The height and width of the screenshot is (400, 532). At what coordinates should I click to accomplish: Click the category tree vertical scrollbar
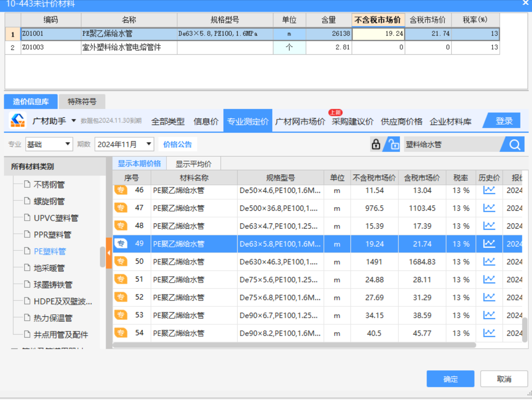point(103,257)
